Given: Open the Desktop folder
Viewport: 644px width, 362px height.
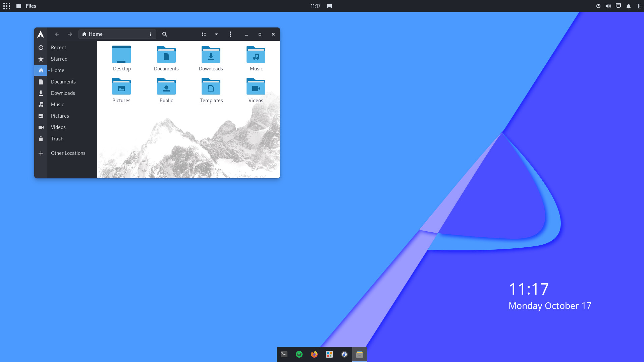Looking at the screenshot, I should coord(121,58).
